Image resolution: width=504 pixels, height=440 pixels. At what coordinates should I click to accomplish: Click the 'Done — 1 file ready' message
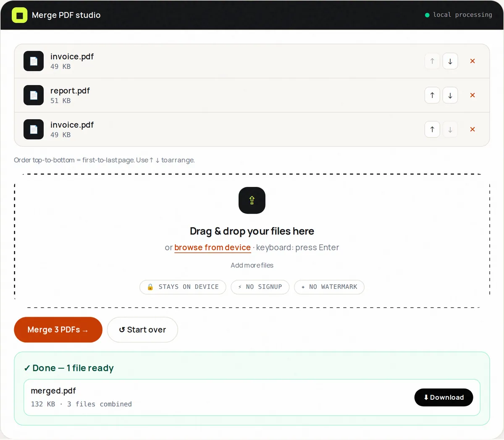click(x=69, y=368)
